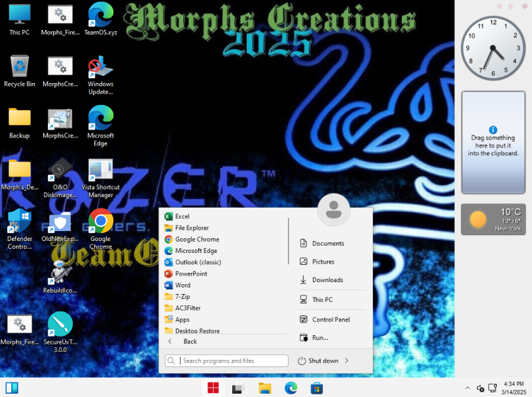The image size is (532, 397).
Task: Select the O&O DiskImage desktop shortcut
Action: pyautogui.click(x=60, y=178)
